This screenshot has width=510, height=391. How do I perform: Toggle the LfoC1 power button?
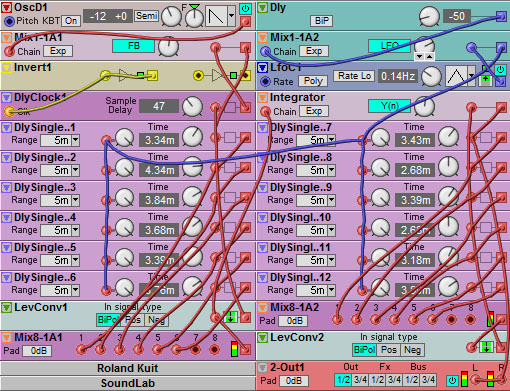tap(500, 70)
